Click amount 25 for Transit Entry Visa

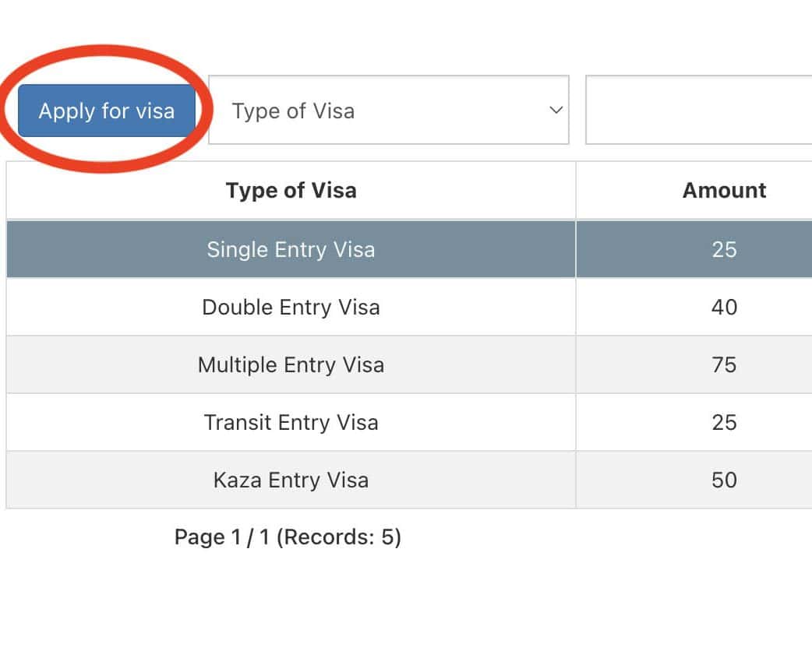click(x=724, y=422)
